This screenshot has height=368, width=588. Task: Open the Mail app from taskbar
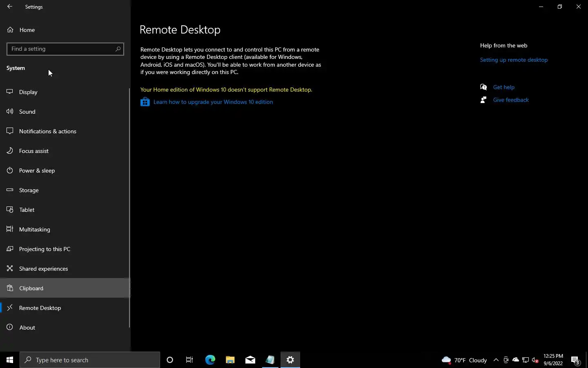click(250, 360)
